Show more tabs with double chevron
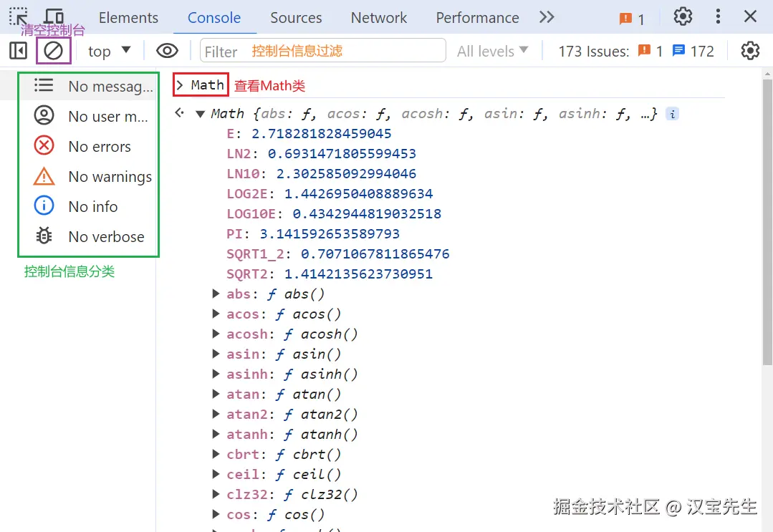Viewport: 773px width, 532px height. tap(546, 17)
